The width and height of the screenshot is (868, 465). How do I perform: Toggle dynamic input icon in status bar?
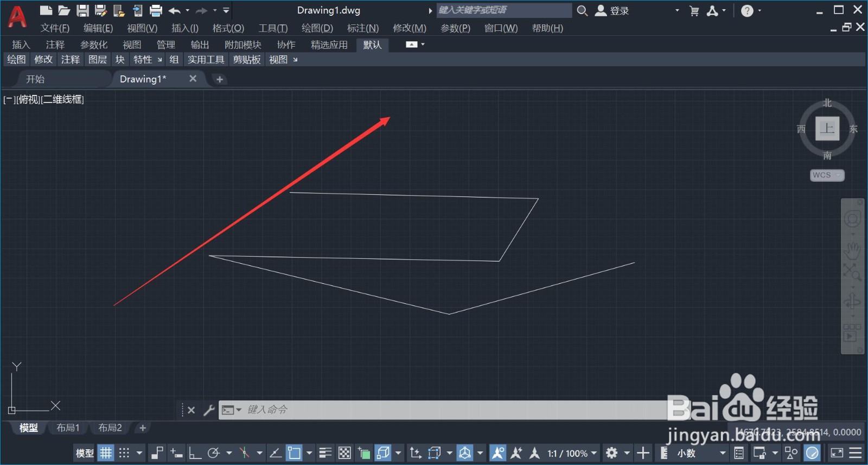click(x=176, y=453)
